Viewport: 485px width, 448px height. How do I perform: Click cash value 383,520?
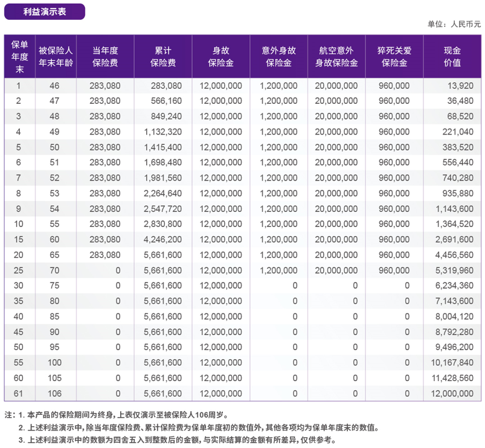tap(458, 147)
